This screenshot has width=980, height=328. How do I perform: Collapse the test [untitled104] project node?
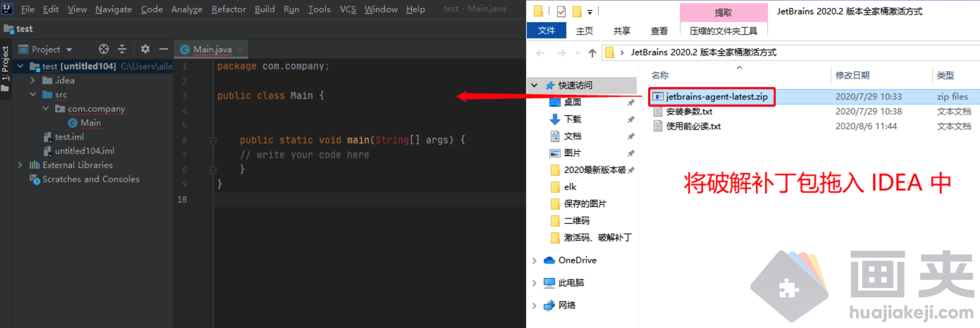pyautogui.click(x=20, y=66)
